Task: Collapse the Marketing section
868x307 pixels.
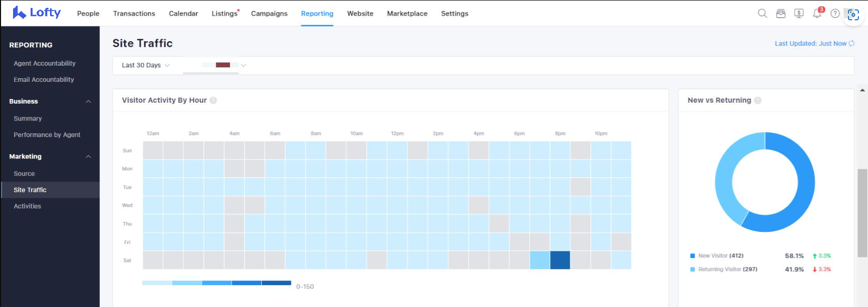Action: click(x=88, y=156)
